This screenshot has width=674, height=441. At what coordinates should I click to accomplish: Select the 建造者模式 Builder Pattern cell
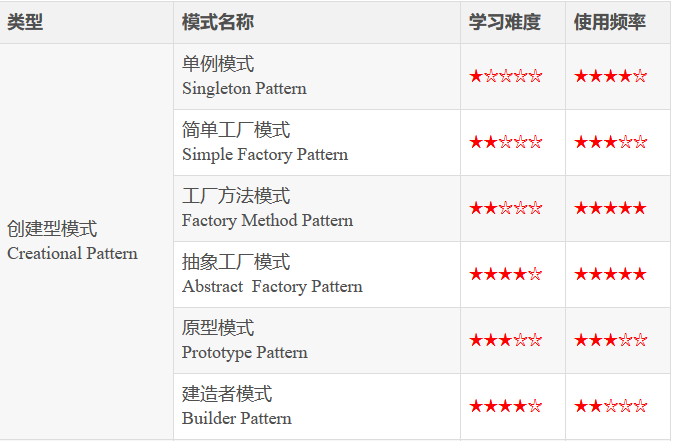pyautogui.click(x=317, y=406)
